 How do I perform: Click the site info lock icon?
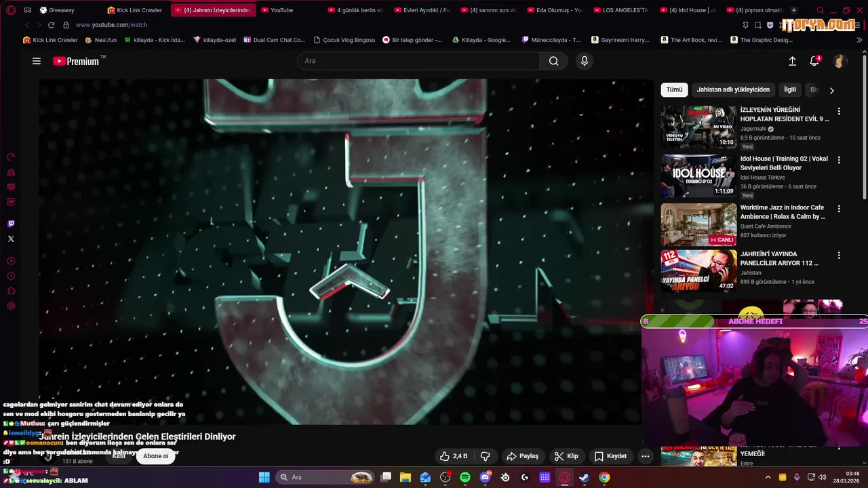(x=66, y=25)
